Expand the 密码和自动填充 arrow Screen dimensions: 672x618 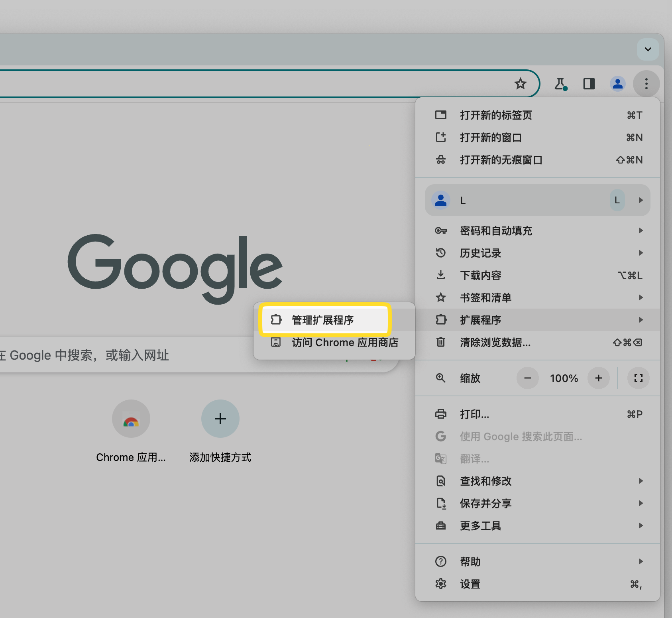click(641, 230)
